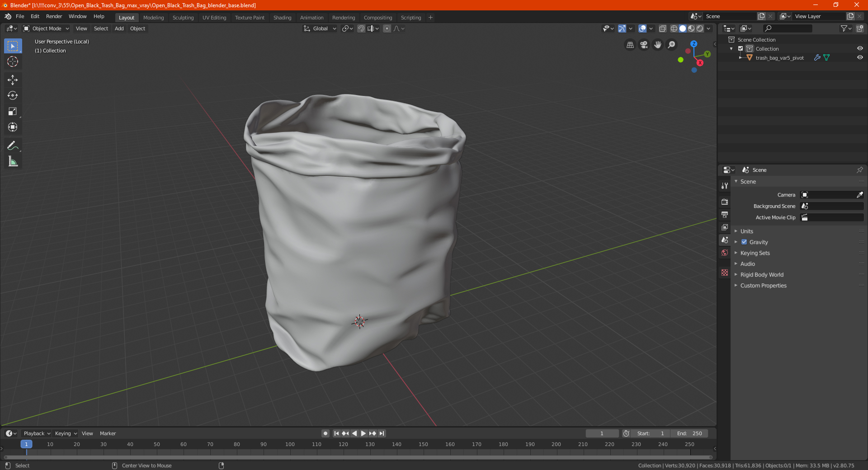
Task: Toggle perspective/orthographic grid view icon
Action: coord(630,45)
